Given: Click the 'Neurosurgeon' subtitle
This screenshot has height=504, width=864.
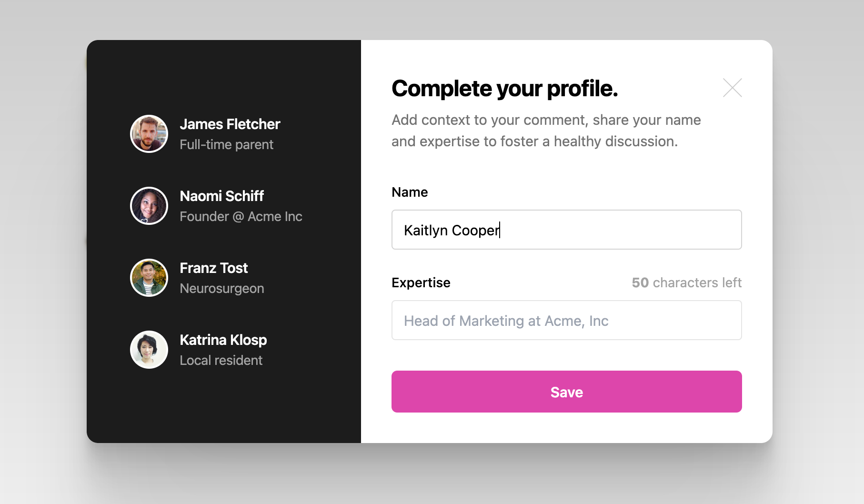Looking at the screenshot, I should click(222, 289).
